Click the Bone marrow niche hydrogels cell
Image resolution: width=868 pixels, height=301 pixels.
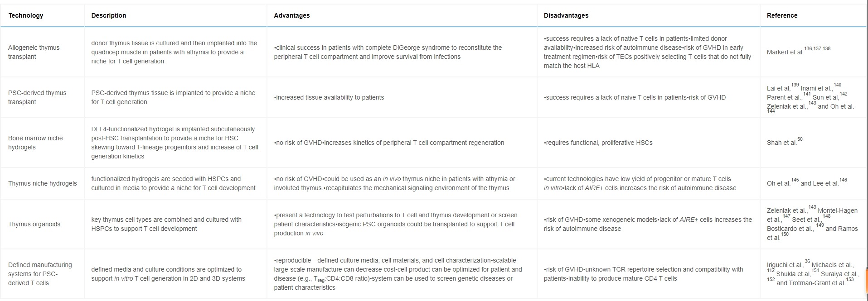coord(35,143)
